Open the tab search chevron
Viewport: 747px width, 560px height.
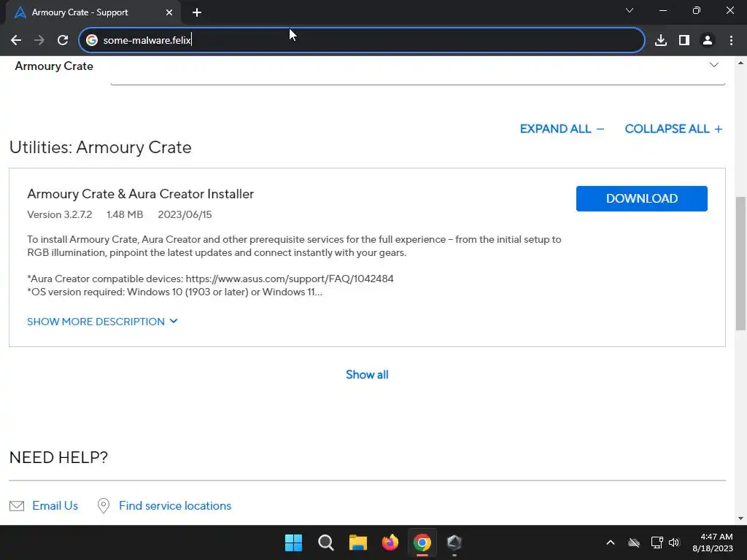[x=630, y=10]
